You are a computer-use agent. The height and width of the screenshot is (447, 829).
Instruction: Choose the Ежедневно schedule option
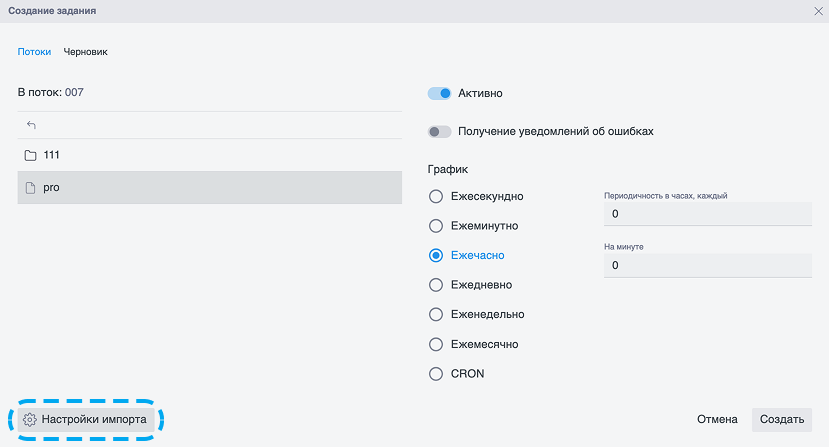[436, 285]
